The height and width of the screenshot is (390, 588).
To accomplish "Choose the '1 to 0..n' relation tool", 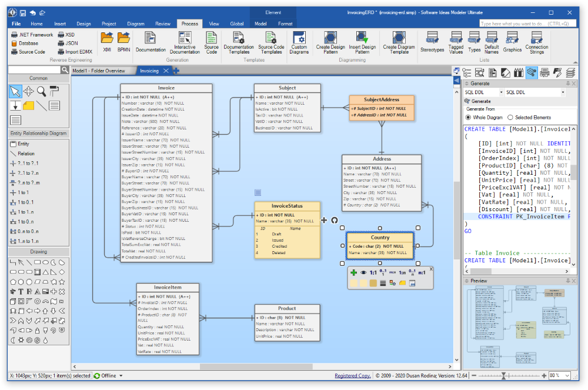I will click(24, 222).
